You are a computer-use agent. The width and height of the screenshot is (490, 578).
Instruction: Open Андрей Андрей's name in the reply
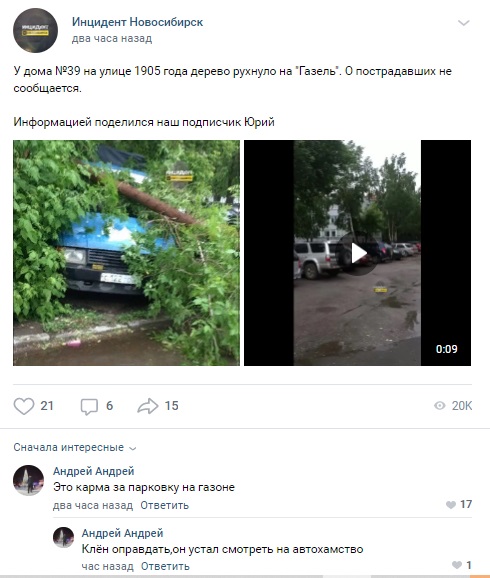tap(122, 533)
